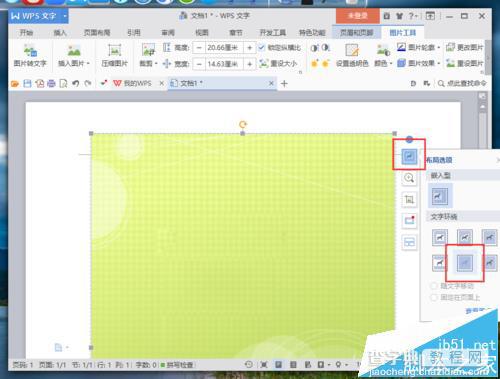Switch to the 我的WPS document tab
Viewport: 500px width, 379px height.
pyautogui.click(x=137, y=83)
